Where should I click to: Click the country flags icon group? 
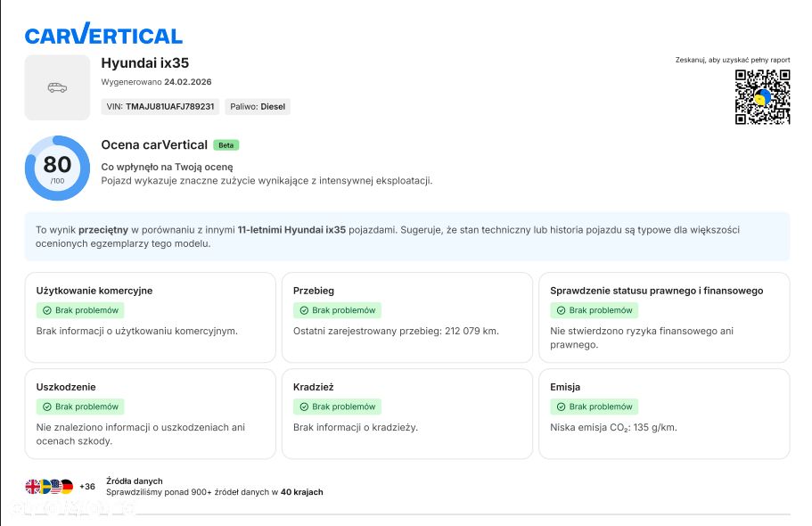click(49, 487)
